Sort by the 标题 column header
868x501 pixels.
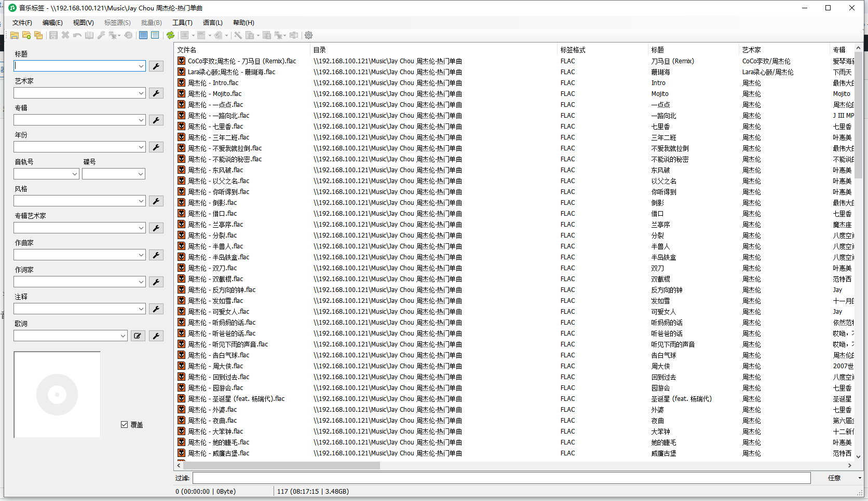694,50
